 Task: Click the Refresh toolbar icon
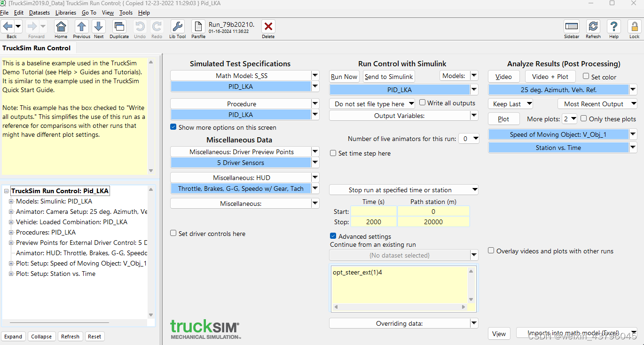(593, 26)
